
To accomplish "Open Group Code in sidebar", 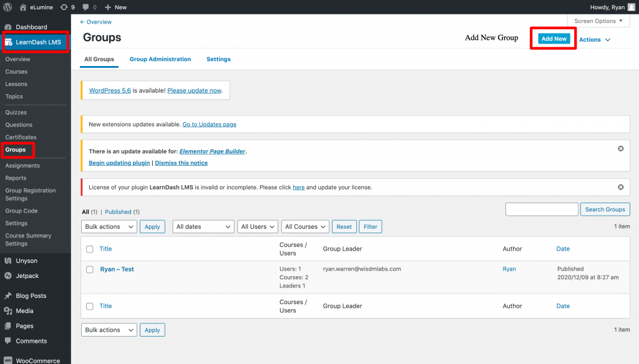I will click(x=22, y=211).
